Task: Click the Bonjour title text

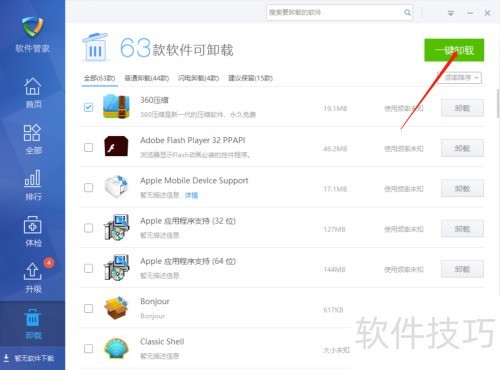Action: pyautogui.click(x=155, y=301)
